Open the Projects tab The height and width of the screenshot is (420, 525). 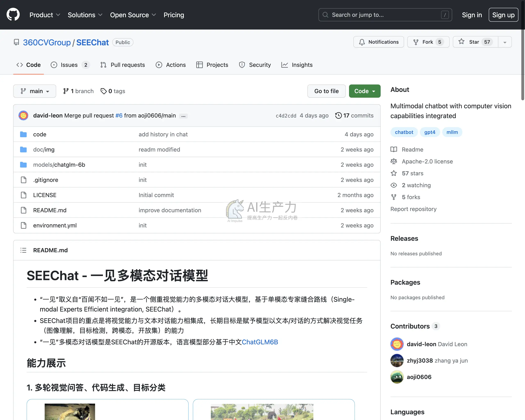(212, 65)
